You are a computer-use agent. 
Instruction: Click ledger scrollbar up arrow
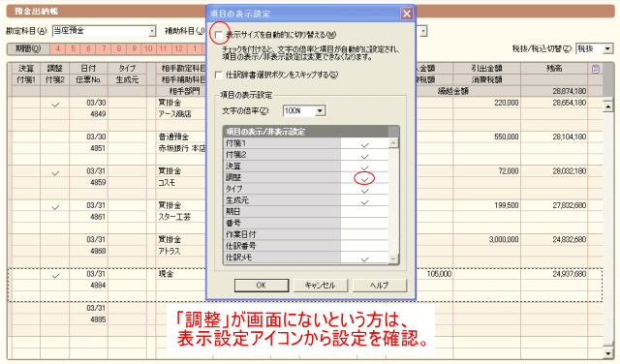pos(608,106)
